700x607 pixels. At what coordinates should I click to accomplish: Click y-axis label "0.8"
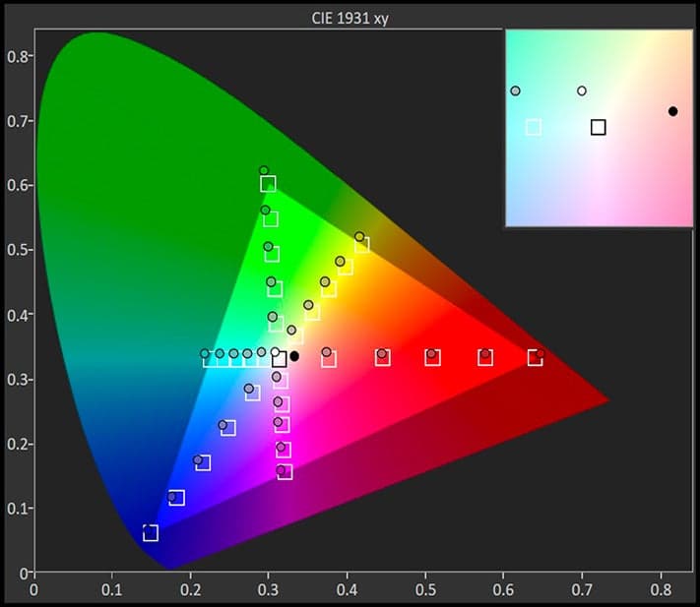click(17, 57)
